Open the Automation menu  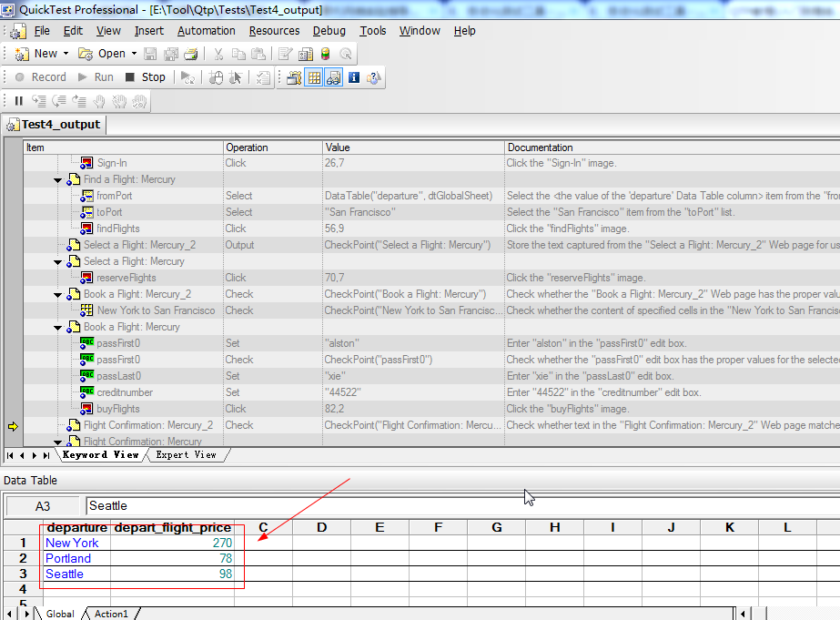point(206,30)
